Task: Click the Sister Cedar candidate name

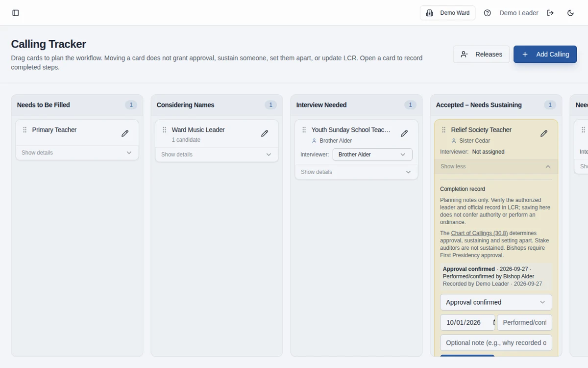Action: tap(474, 141)
